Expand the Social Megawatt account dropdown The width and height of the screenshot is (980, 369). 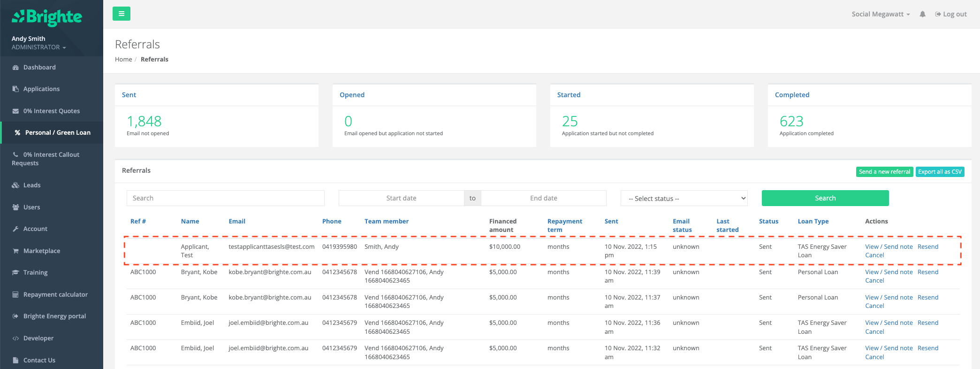(x=880, y=14)
